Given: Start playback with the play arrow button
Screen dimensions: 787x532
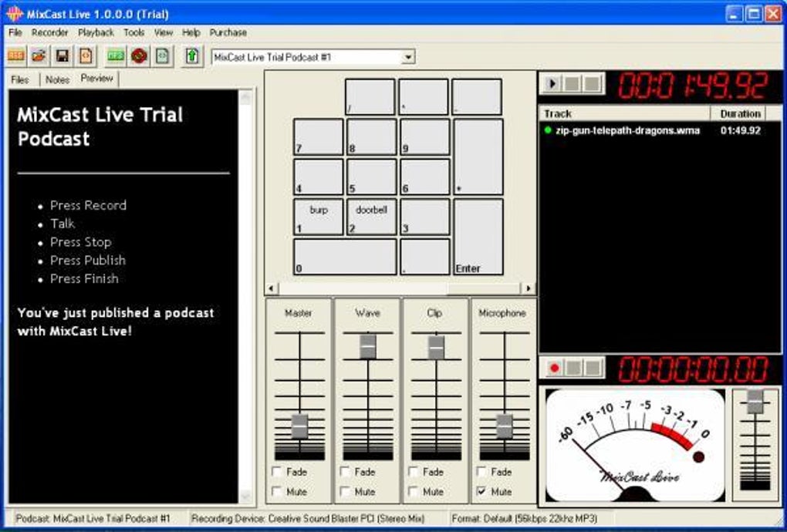Looking at the screenshot, I should click(x=552, y=84).
